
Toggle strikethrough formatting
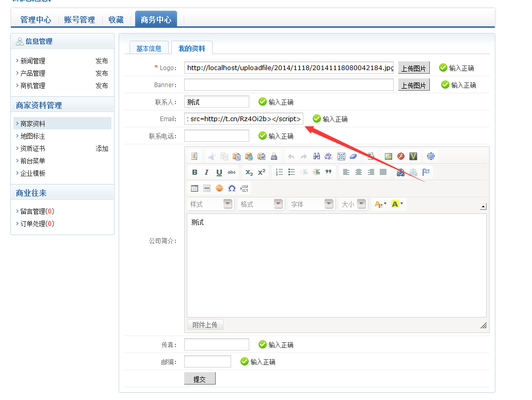click(232, 172)
